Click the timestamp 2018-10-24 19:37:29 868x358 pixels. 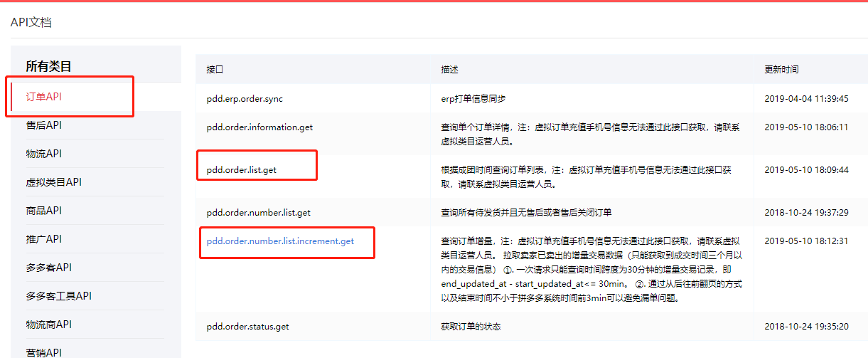[x=806, y=213]
